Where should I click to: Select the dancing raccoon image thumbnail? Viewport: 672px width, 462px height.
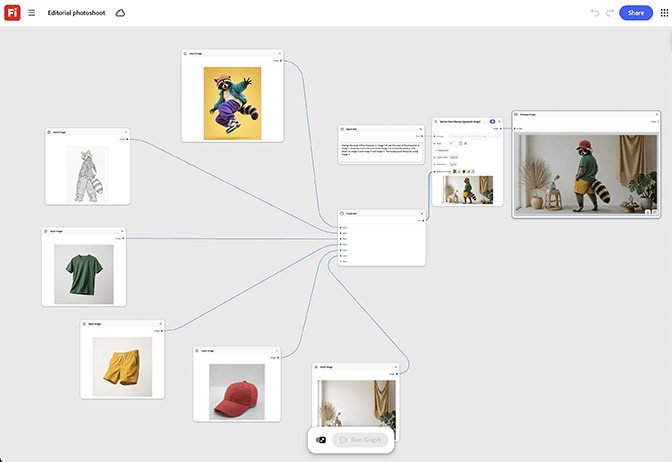point(232,103)
